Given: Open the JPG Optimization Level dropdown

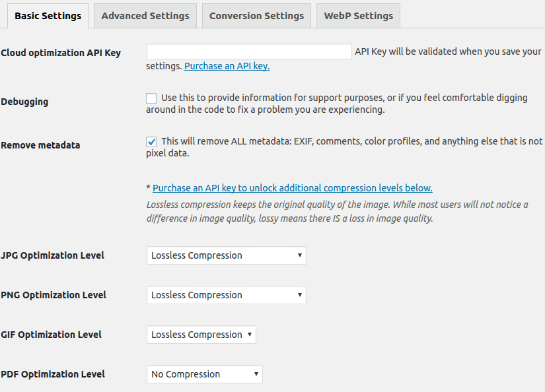Looking at the screenshot, I should click(x=226, y=255).
